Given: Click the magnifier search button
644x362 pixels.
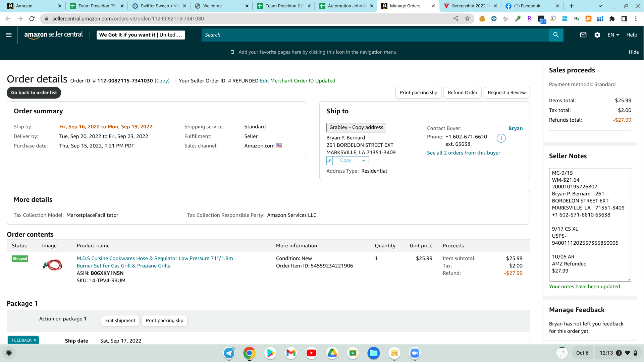Looking at the screenshot, I should [x=556, y=35].
